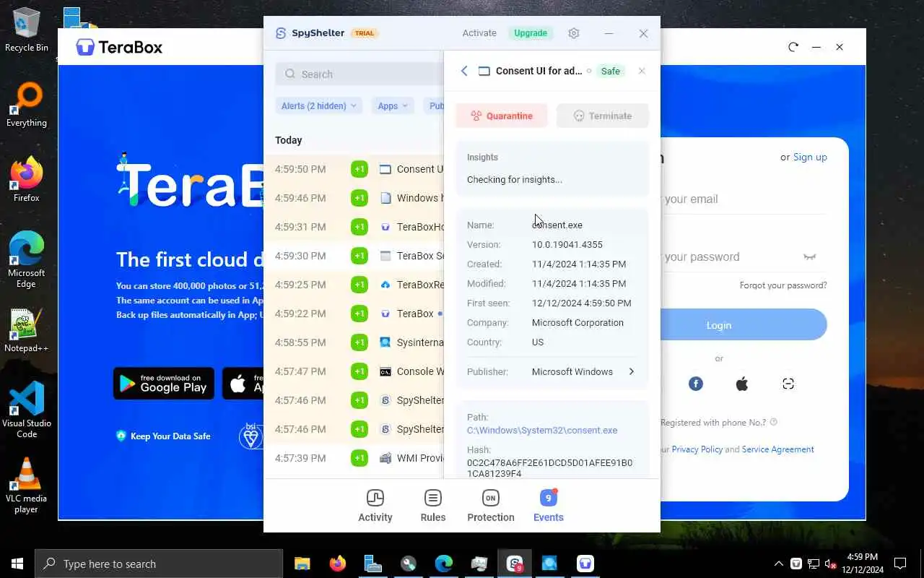Click the Console Window app icon
Image resolution: width=924 pixels, height=578 pixels.
coord(385,371)
